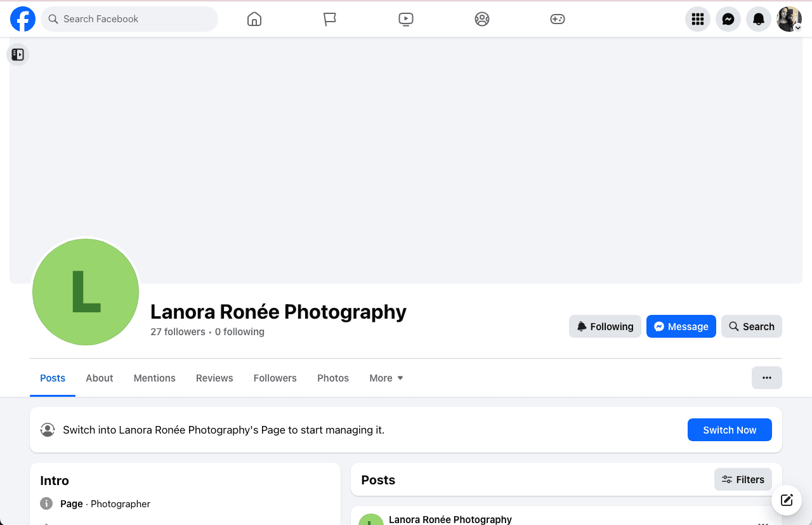Open the Pages flag icon
This screenshot has height=525, width=812.
[329, 19]
